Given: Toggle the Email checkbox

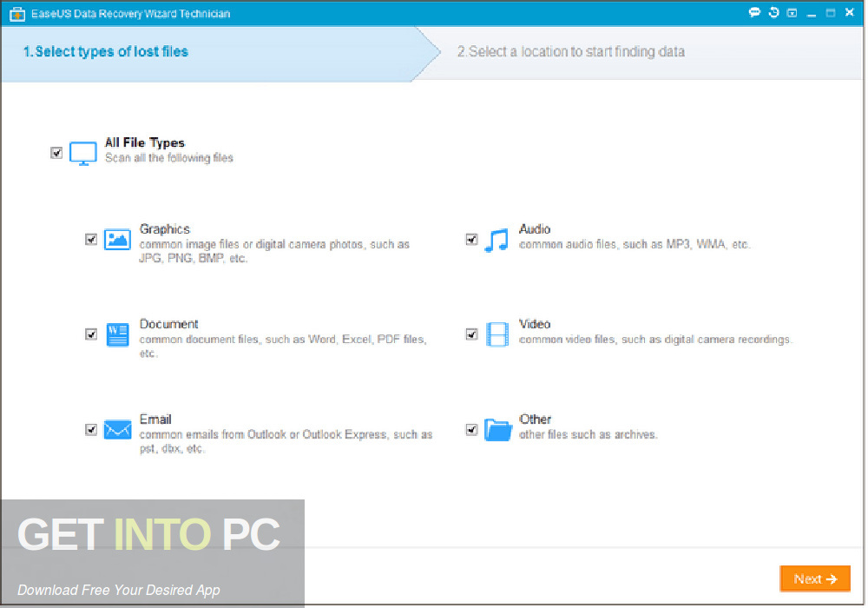Looking at the screenshot, I should tap(91, 430).
